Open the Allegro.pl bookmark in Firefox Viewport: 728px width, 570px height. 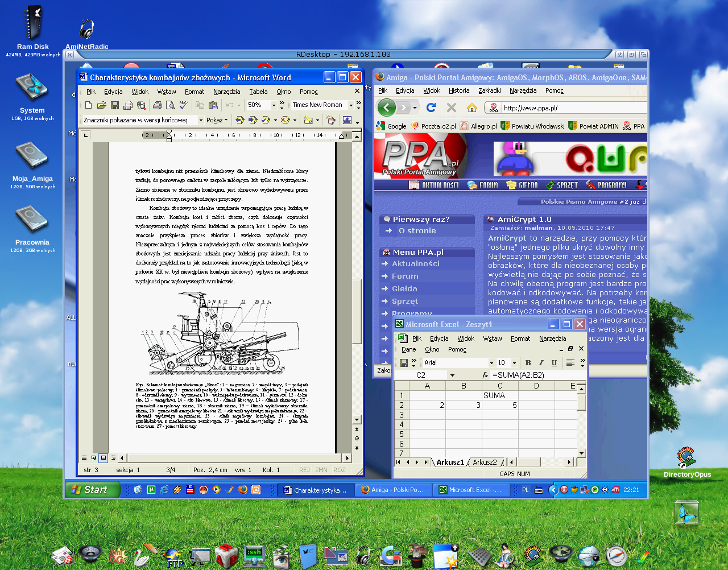point(478,126)
